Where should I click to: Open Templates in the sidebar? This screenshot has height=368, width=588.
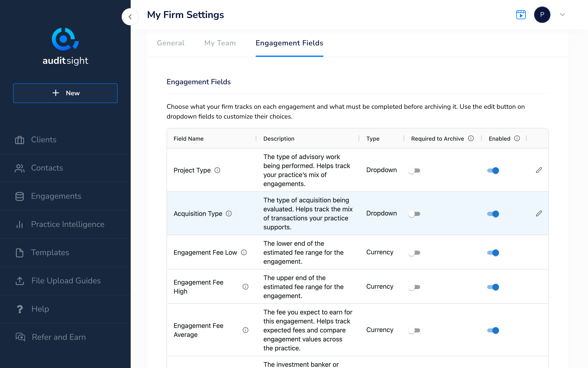tap(65, 253)
